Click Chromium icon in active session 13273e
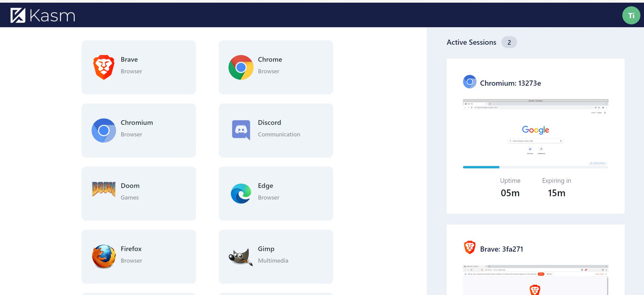 click(469, 82)
